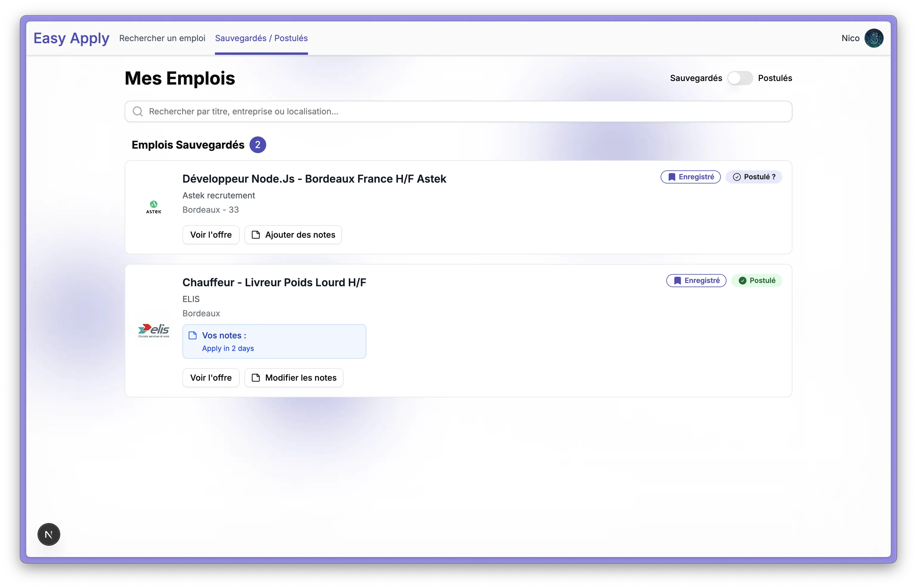Viewport: 917px width, 588px height.
Task: Select the Sauvegardés / Postulés tab
Action: point(261,38)
